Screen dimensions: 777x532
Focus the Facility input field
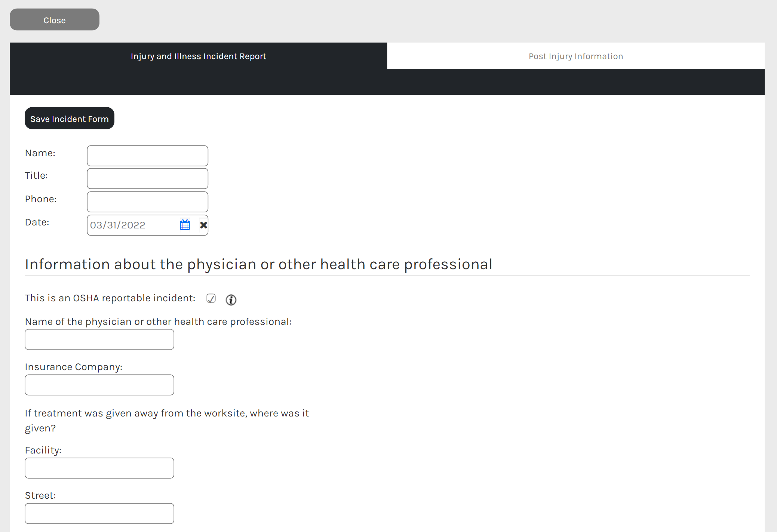[99, 468]
